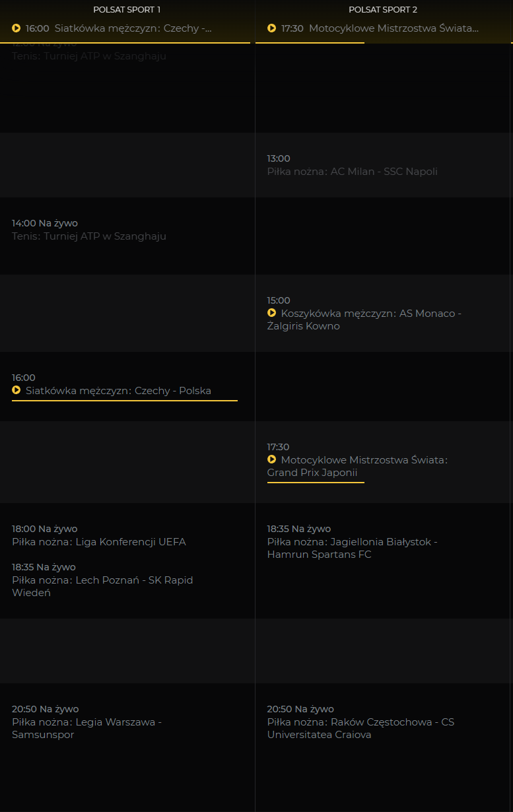513x812 pixels.
Task: Open Liga Konferencji UEFA program at 18:00
Action: [x=99, y=542]
